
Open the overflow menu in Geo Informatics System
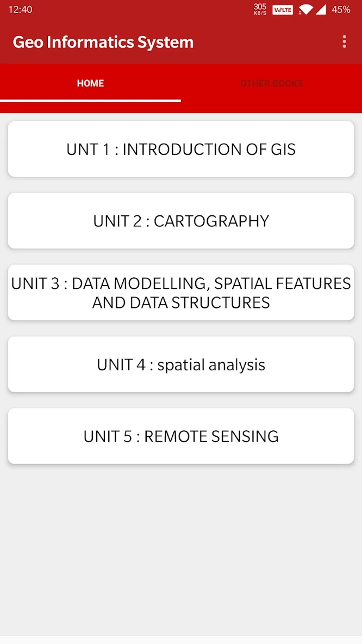[x=344, y=41]
